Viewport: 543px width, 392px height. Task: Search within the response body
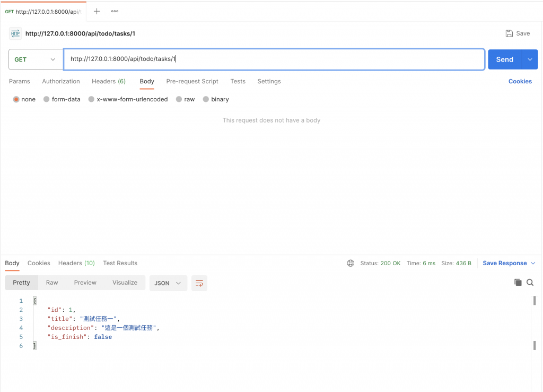point(530,283)
